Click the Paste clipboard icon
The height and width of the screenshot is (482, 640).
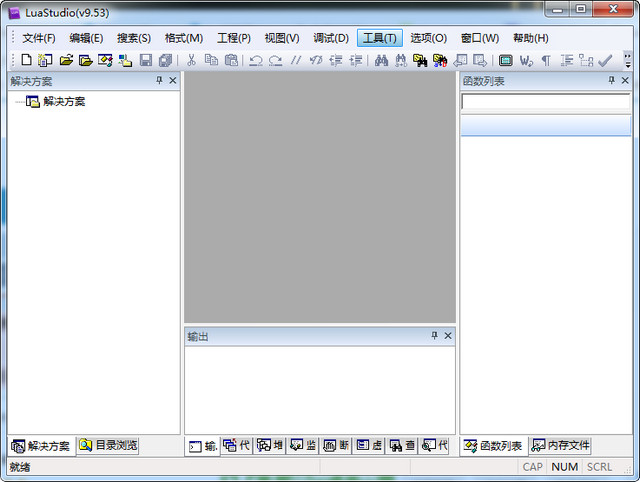tap(231, 61)
